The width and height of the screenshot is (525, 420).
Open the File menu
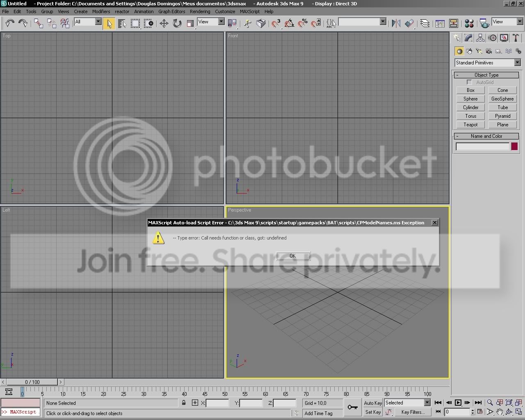click(x=6, y=11)
